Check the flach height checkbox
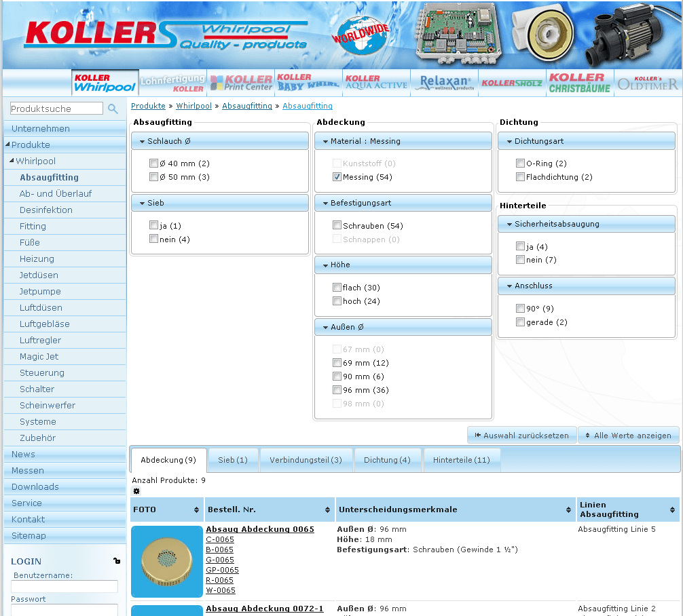The height and width of the screenshot is (616, 683). coord(337,288)
